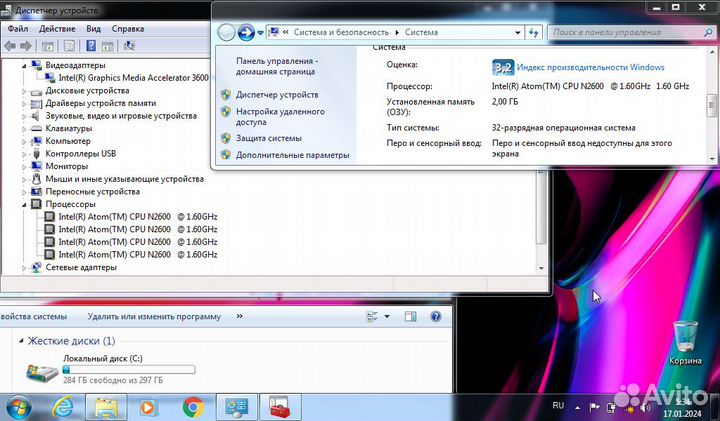Screen dimensions: 720x421
Task: Open Windows Explorer folder taskbar icon
Action: coord(107,407)
